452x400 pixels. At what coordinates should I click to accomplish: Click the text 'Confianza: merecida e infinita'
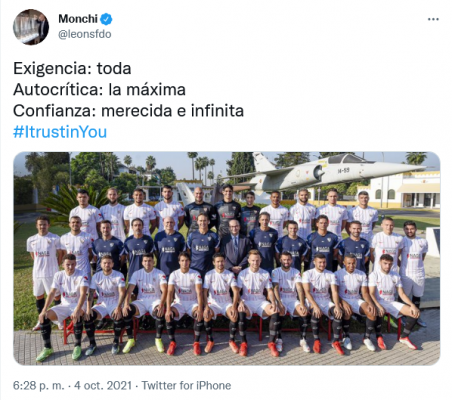point(128,111)
